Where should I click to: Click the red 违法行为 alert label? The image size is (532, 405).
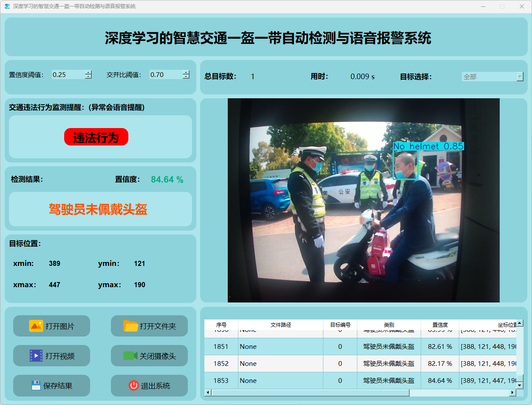[96, 137]
